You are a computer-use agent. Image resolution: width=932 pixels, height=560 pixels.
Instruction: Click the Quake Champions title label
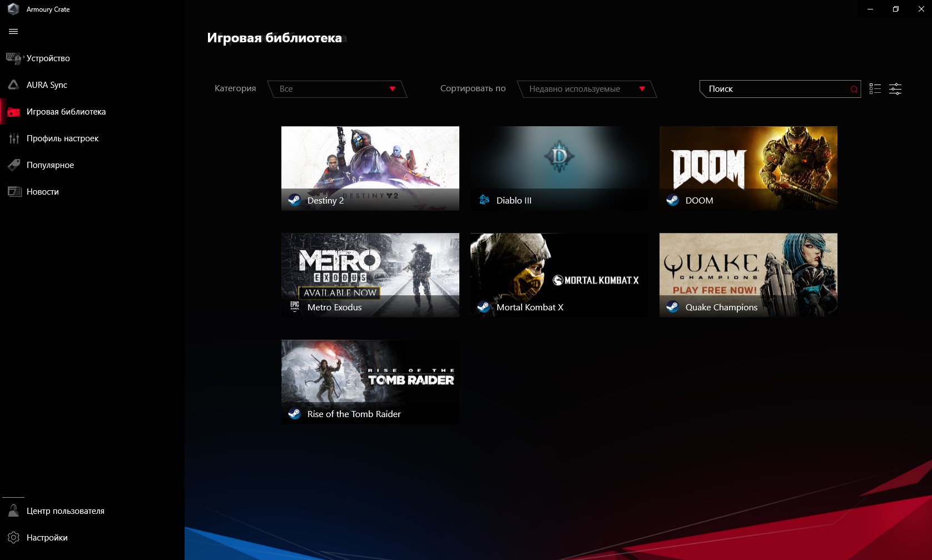pyautogui.click(x=721, y=307)
